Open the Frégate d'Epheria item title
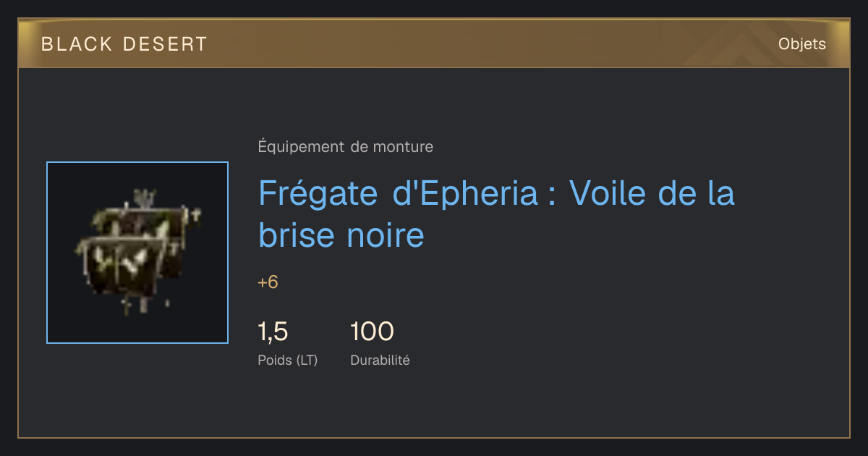The width and height of the screenshot is (868, 456). click(496, 214)
